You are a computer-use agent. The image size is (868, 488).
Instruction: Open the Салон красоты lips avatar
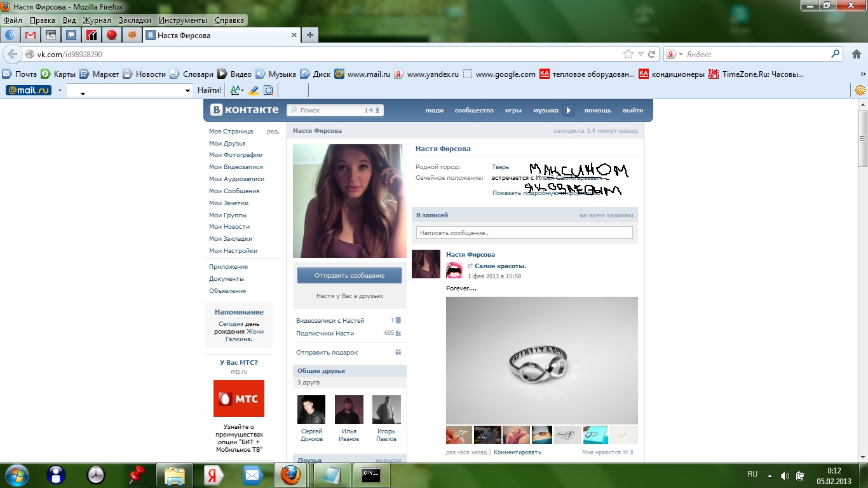454,270
